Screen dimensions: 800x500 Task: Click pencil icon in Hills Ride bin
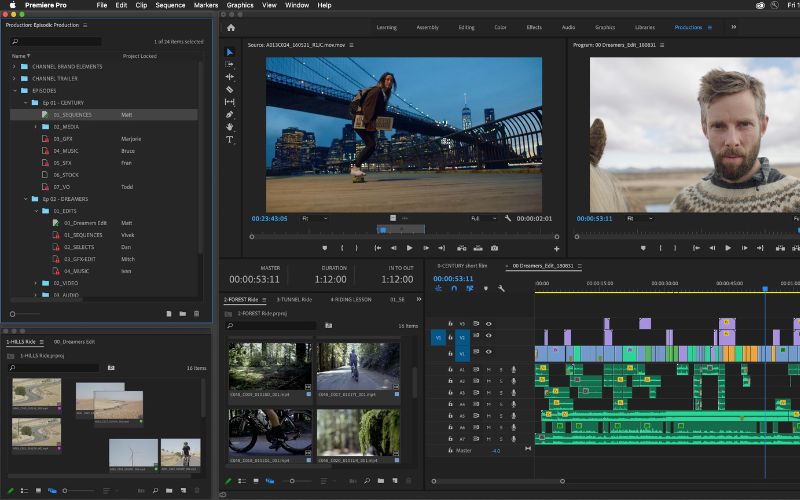click(10, 490)
